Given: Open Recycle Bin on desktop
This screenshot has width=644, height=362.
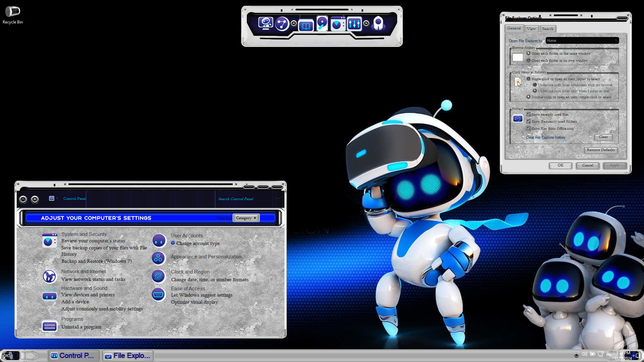Looking at the screenshot, I should [x=13, y=12].
